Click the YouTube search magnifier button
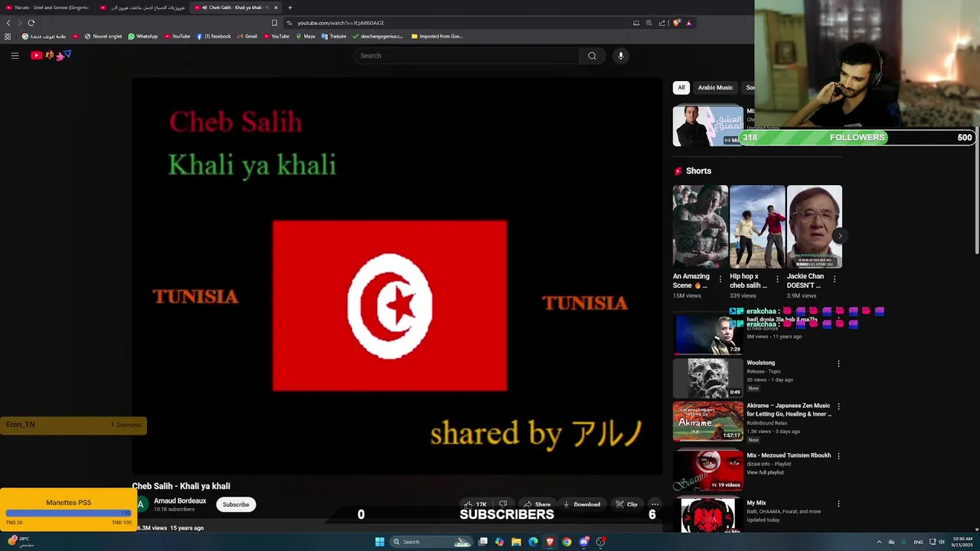The height and width of the screenshot is (551, 980). [x=592, y=55]
